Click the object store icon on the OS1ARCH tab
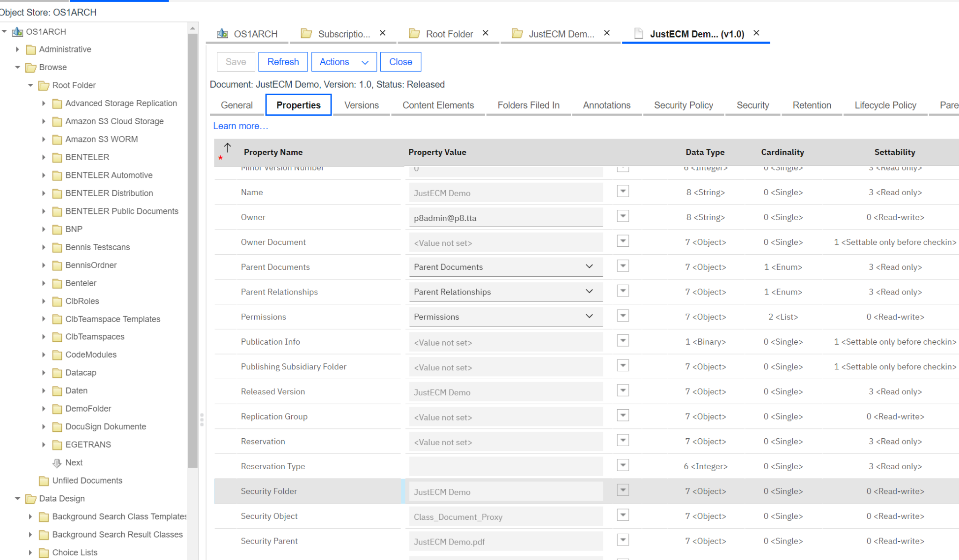The image size is (959, 560). 222,33
